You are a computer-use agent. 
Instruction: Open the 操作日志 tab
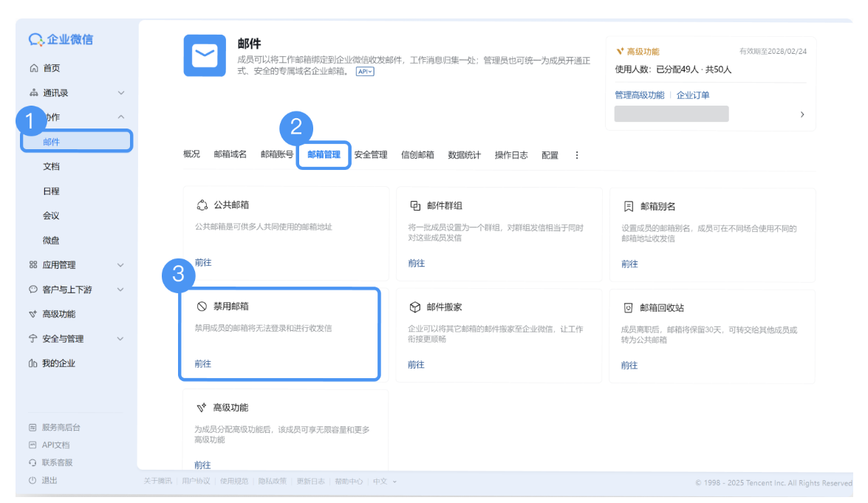(511, 155)
